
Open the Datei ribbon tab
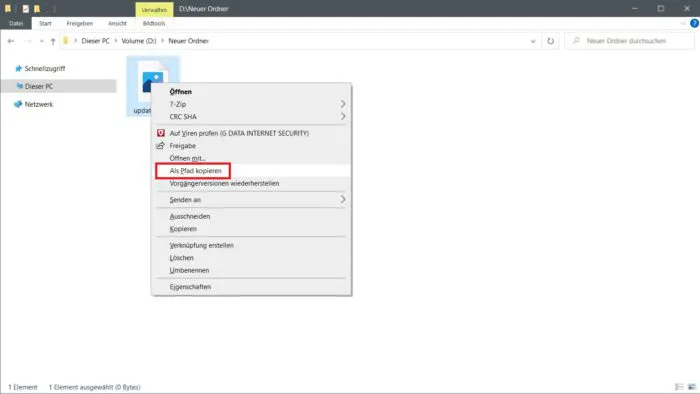16,23
